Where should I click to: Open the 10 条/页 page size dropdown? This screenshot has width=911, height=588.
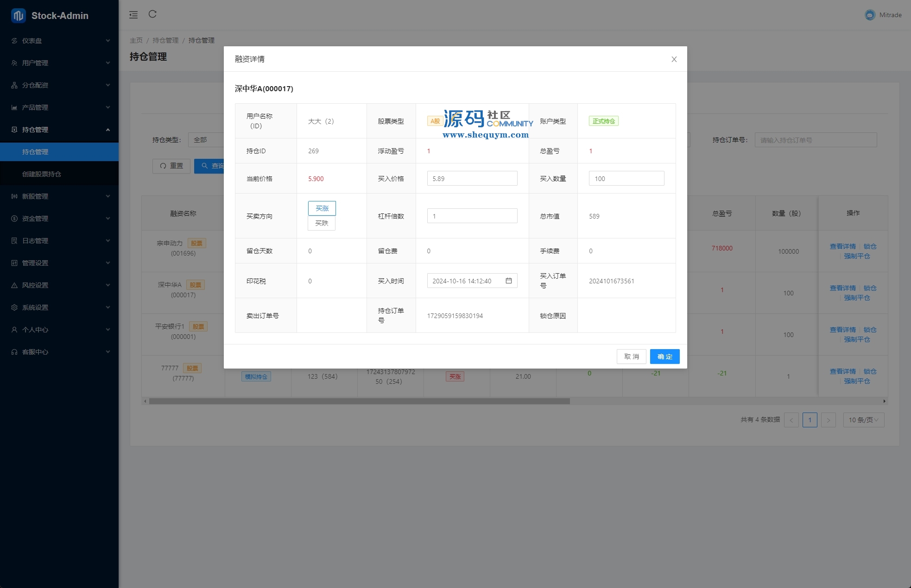coord(863,420)
